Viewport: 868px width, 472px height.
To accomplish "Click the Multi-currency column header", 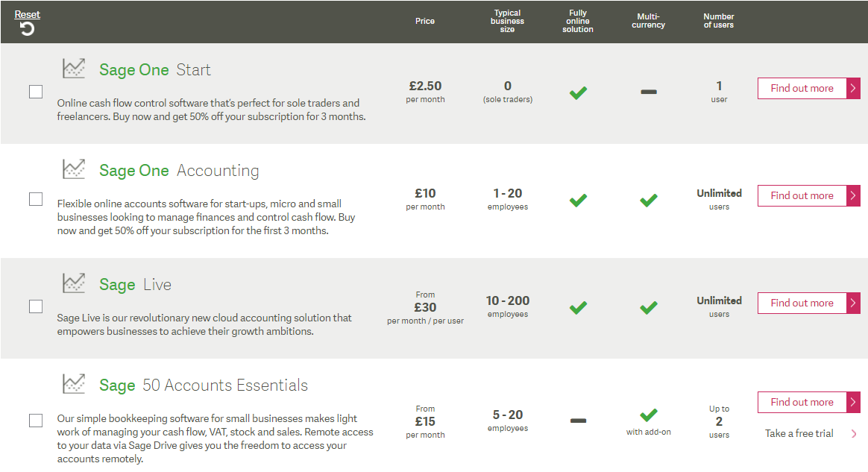I will click(x=648, y=21).
